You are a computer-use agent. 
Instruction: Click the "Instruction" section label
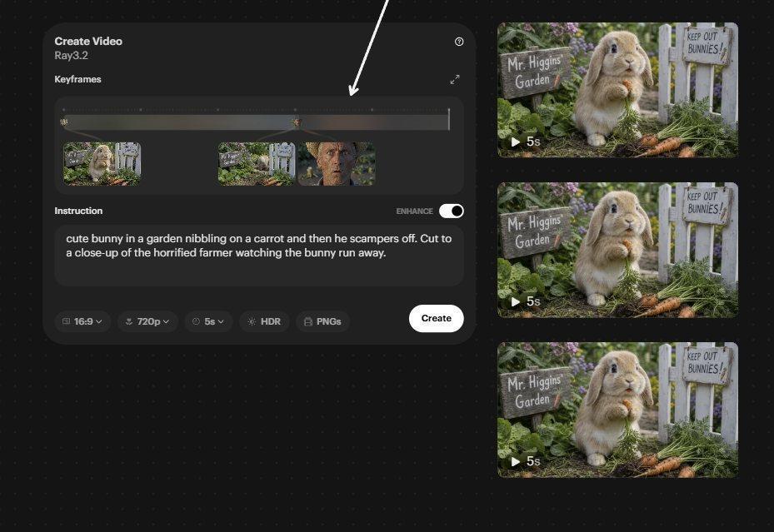pos(78,211)
